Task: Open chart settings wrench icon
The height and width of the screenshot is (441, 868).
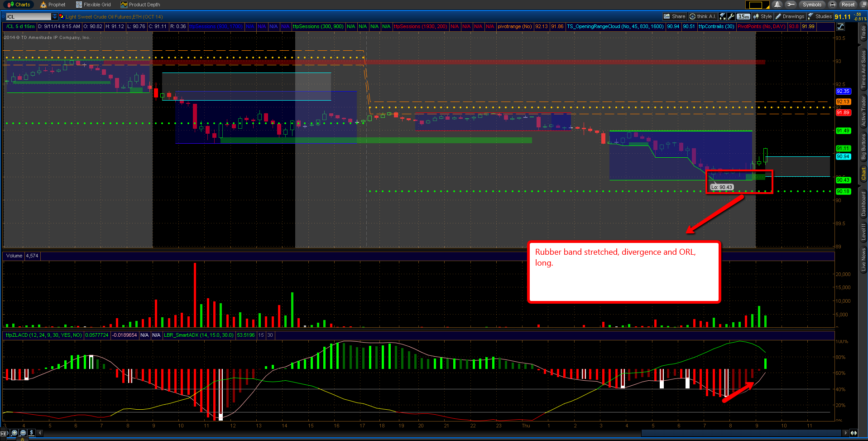Action: (731, 16)
